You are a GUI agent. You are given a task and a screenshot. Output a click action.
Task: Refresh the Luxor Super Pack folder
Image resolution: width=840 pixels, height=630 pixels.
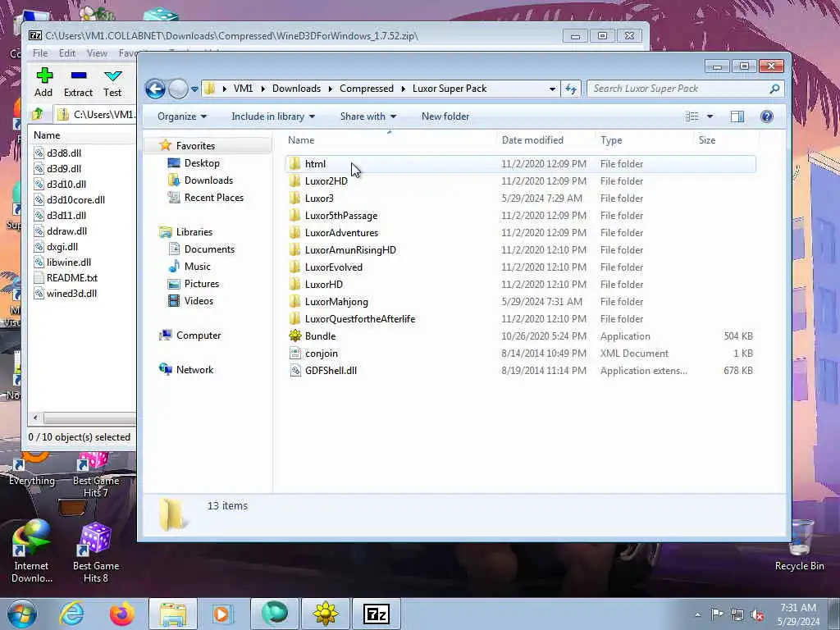[571, 89]
